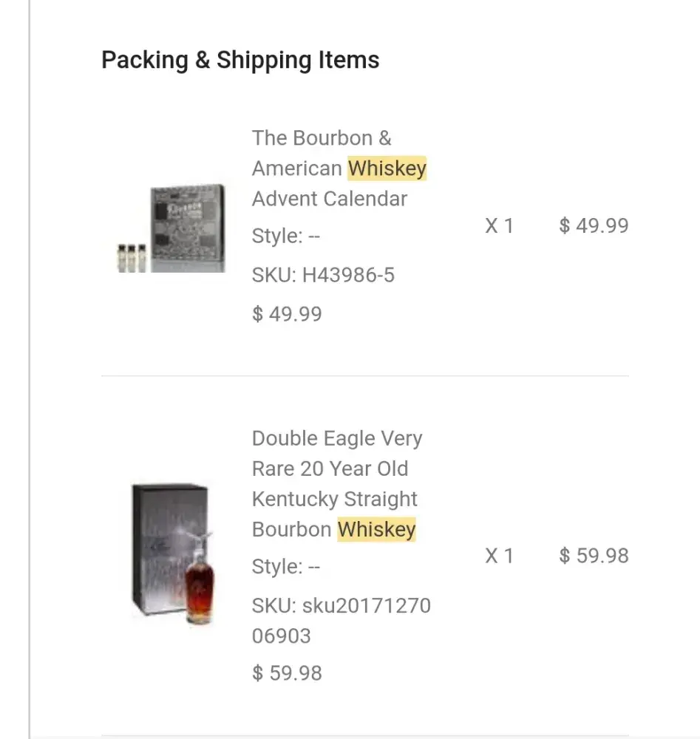Click Style field under the Double Eagle item
This screenshot has height=739, width=700.
(x=286, y=567)
